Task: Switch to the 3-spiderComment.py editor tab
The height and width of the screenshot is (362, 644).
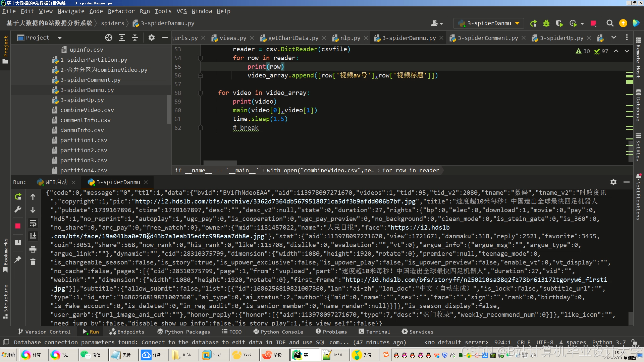Action: (487, 38)
